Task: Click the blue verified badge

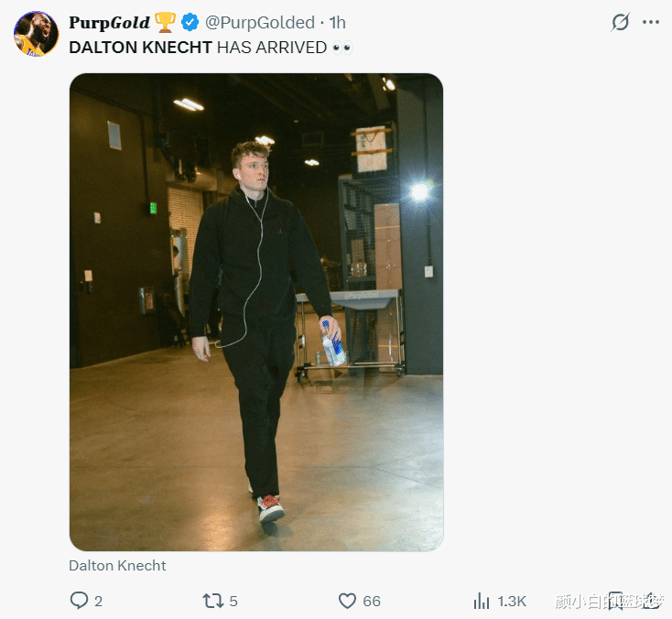Action: pos(190,22)
